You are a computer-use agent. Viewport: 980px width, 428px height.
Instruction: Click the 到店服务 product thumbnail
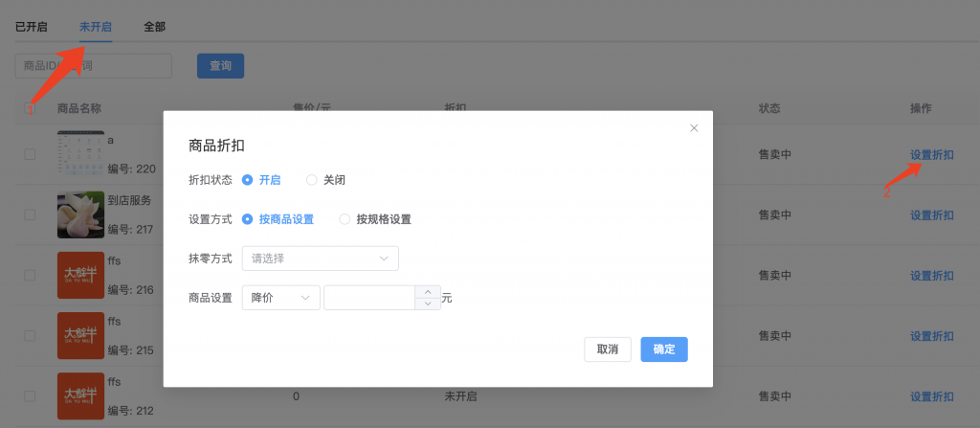point(80,214)
